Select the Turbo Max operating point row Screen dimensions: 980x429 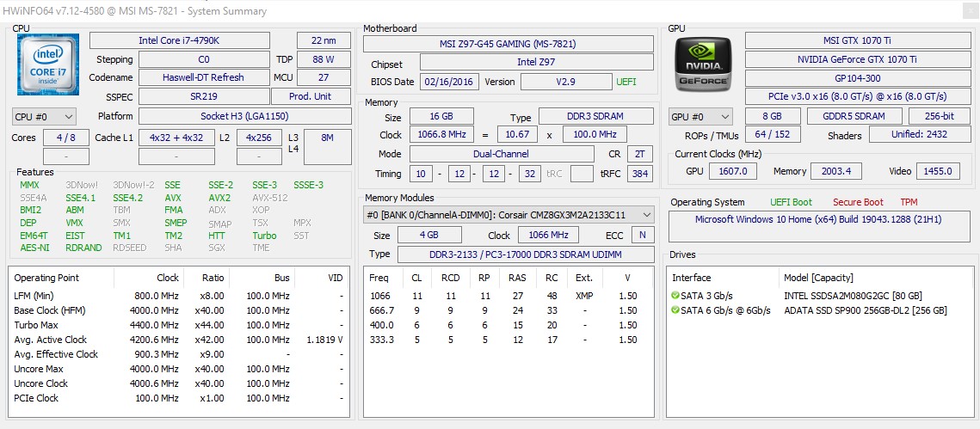pyautogui.click(x=179, y=325)
